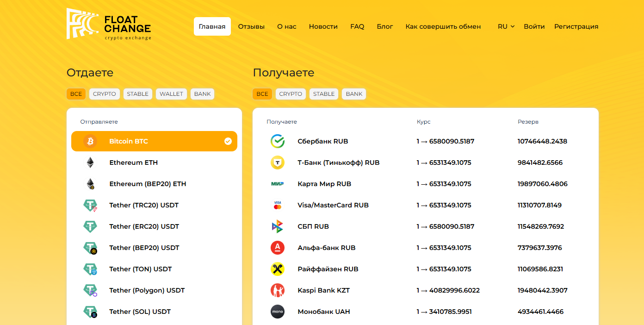This screenshot has width=644, height=325.
Task: Click the Регистрация link
Action: point(576,26)
